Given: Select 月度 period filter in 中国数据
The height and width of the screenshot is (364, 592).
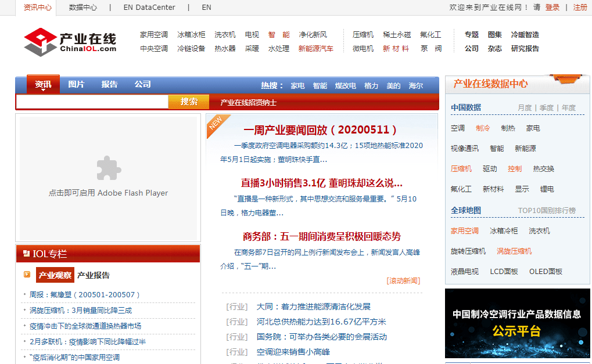Looking at the screenshot, I should 525,108.
